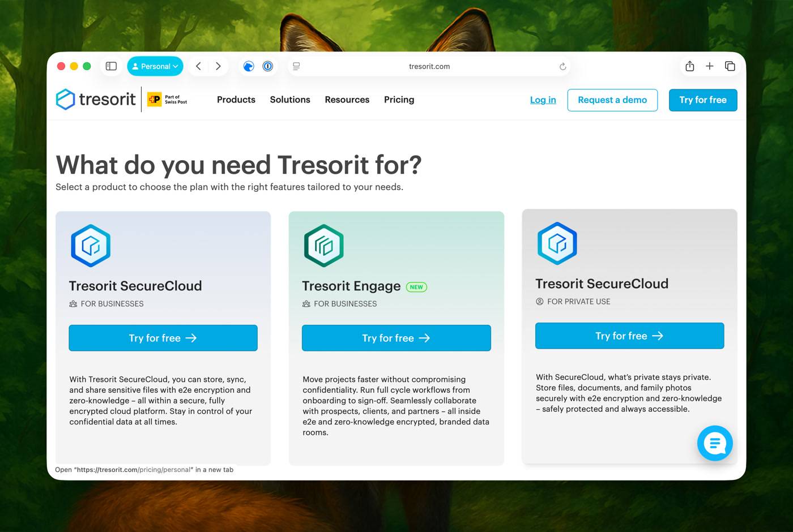793x532 pixels.
Task: Open a new tab
Action: pos(710,66)
